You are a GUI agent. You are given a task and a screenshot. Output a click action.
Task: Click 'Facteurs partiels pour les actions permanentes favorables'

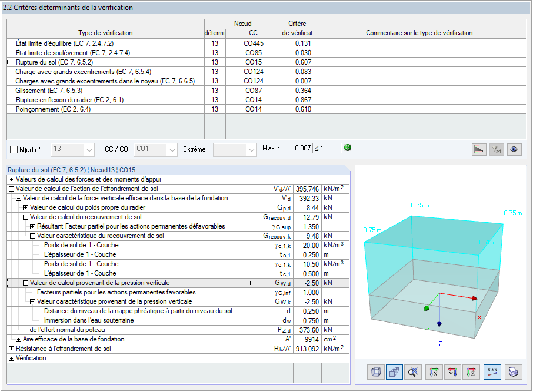178,292
